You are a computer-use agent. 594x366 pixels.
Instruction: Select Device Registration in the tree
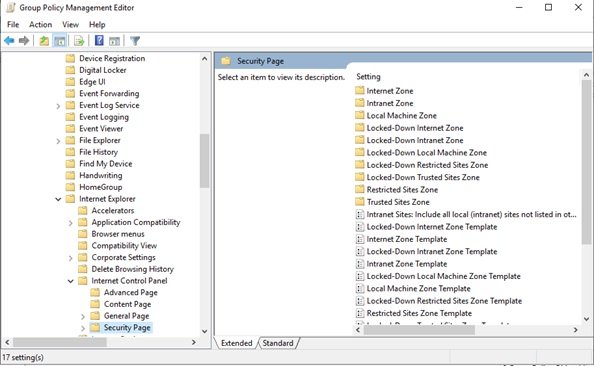pyautogui.click(x=112, y=58)
